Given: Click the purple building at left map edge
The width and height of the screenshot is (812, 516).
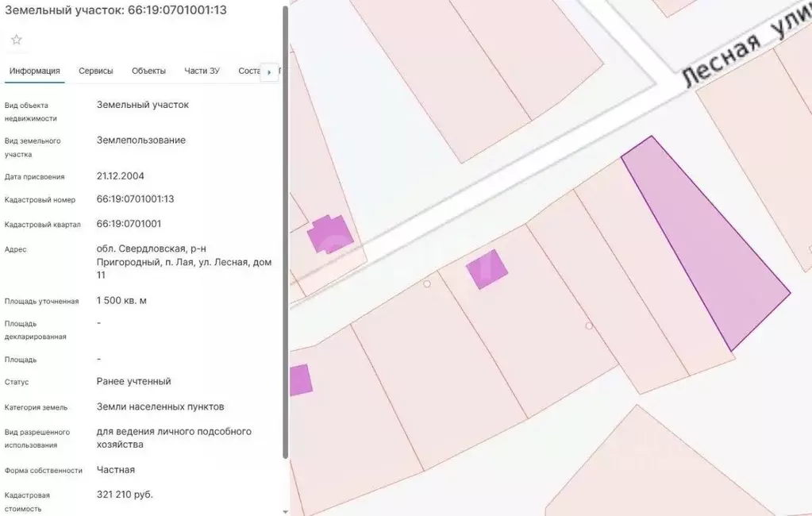Looking at the screenshot, I should [300, 380].
